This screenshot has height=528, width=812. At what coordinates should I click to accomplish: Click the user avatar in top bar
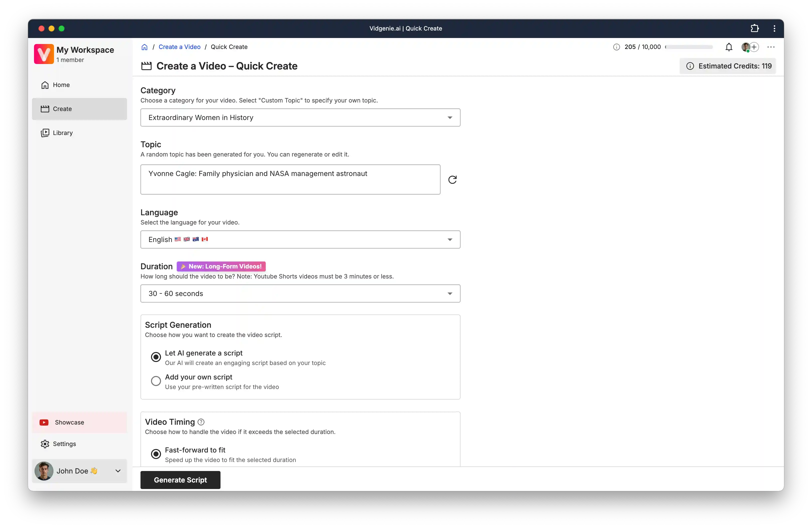pos(746,47)
